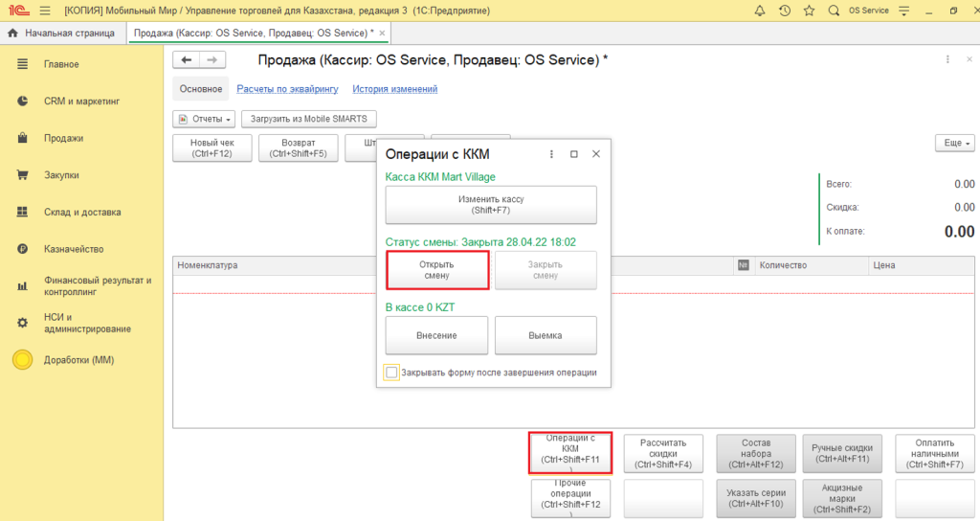The image size is (980, 521).
Task: Switch to Начальная страница tab
Action: [62, 34]
